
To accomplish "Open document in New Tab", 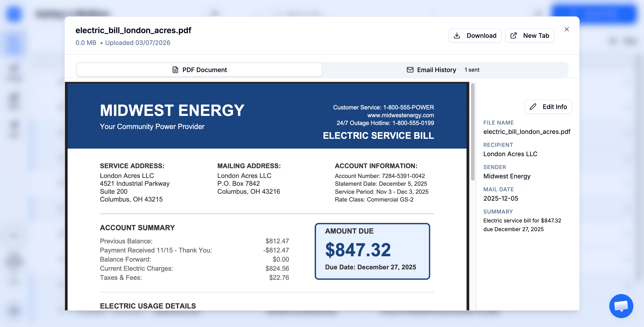I will point(529,36).
